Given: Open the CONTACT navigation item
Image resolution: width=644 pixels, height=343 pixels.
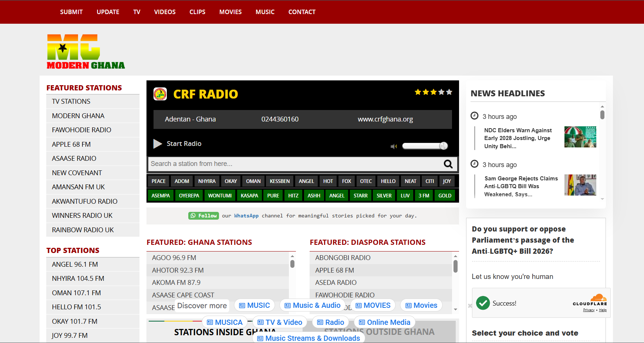Looking at the screenshot, I should coord(302,12).
